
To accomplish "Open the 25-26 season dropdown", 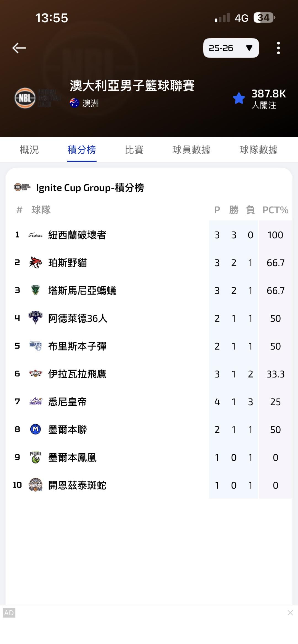I will [231, 48].
